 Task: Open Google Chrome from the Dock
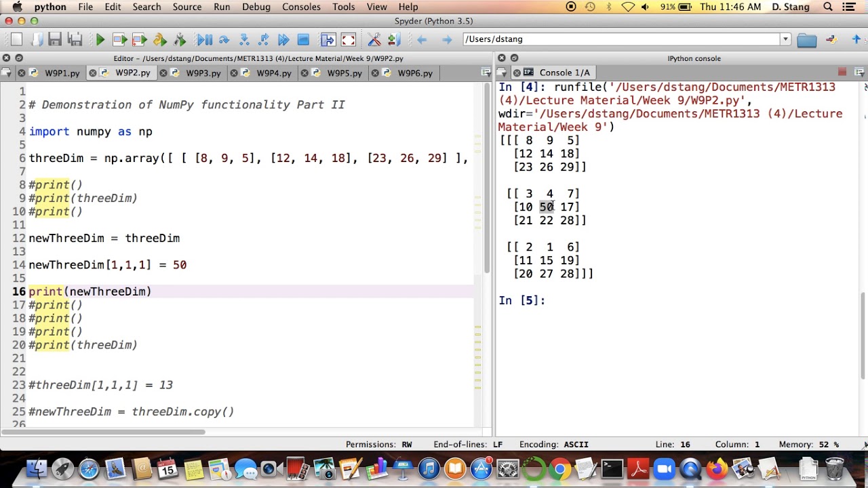(559, 469)
